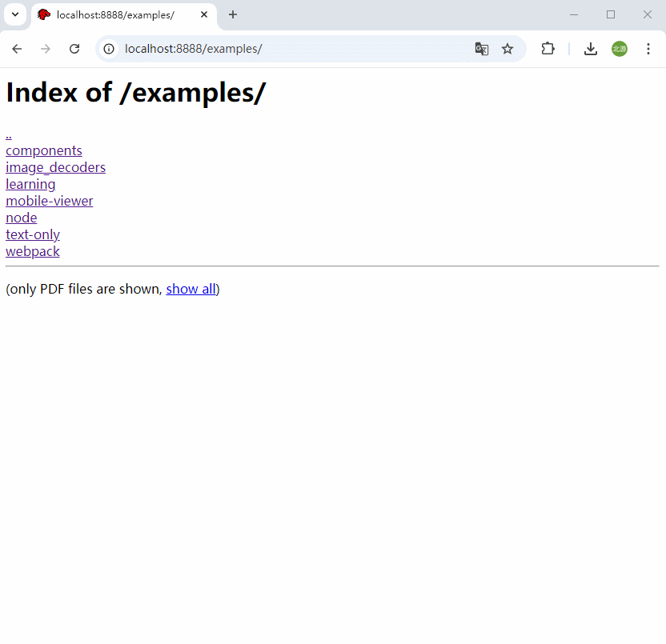Click the 'Index of /examples/' heading
Screen dimensions: 666x644
[136, 93]
